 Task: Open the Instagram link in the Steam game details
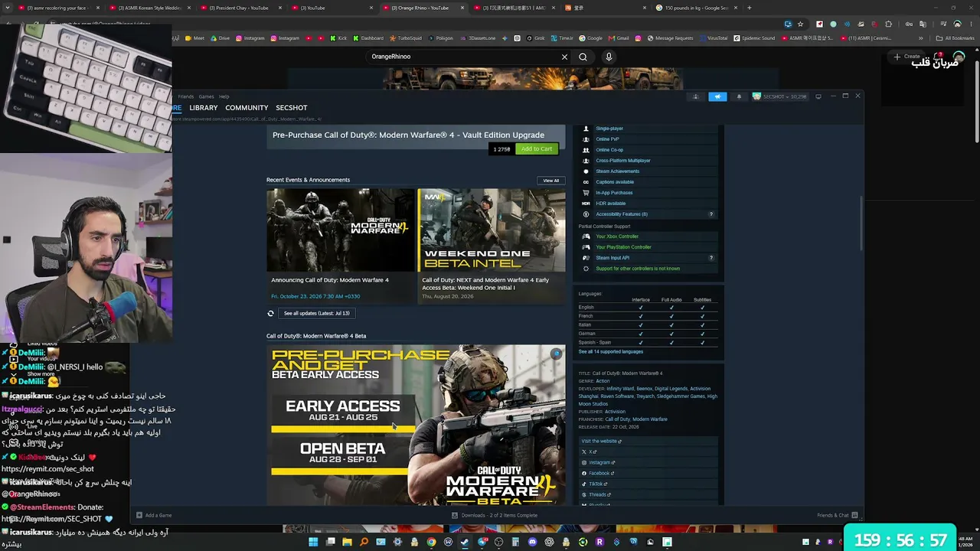pyautogui.click(x=598, y=462)
